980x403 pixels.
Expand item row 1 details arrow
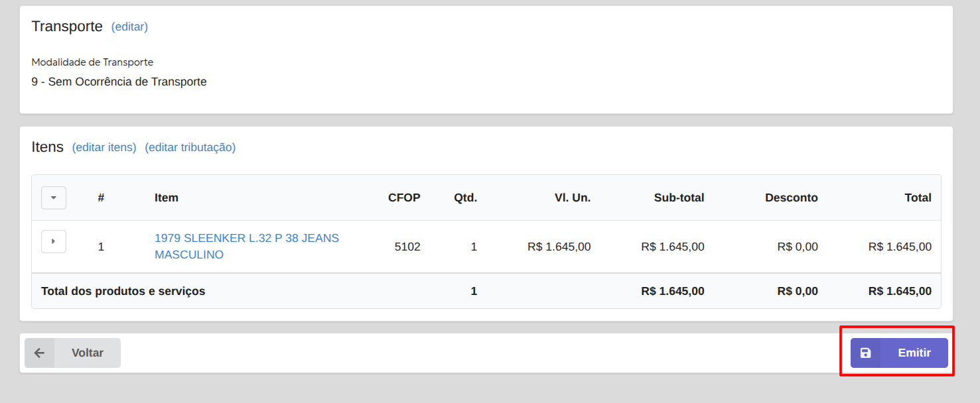coord(54,242)
